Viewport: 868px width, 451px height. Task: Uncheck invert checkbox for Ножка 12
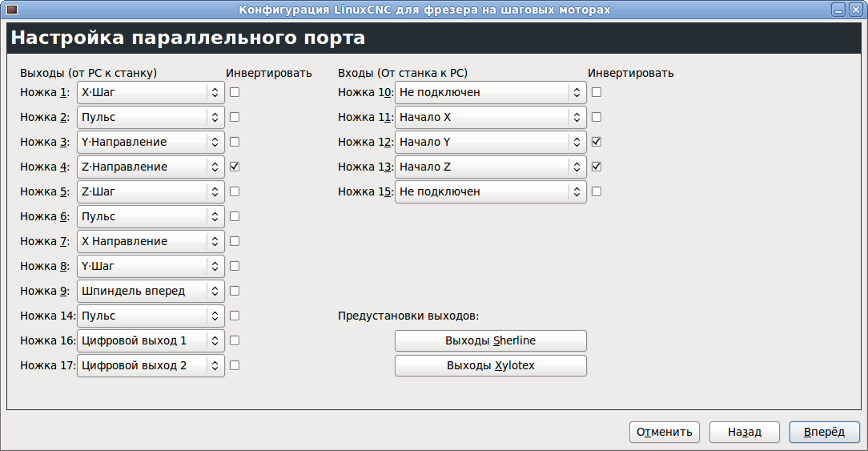click(x=597, y=142)
